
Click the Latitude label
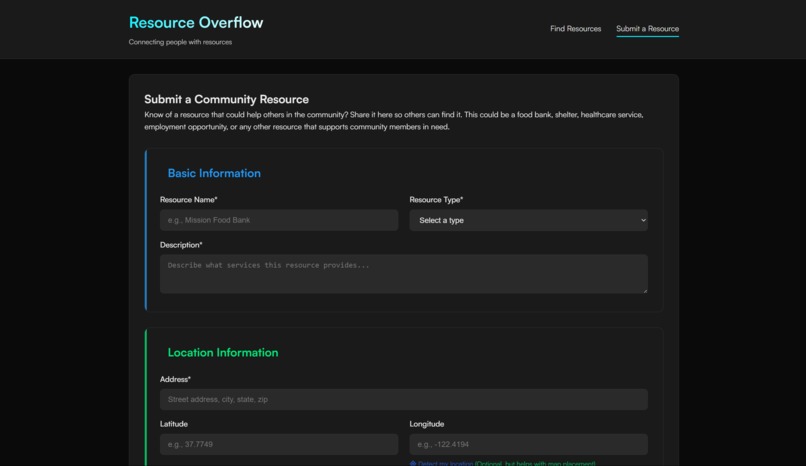[x=174, y=424]
